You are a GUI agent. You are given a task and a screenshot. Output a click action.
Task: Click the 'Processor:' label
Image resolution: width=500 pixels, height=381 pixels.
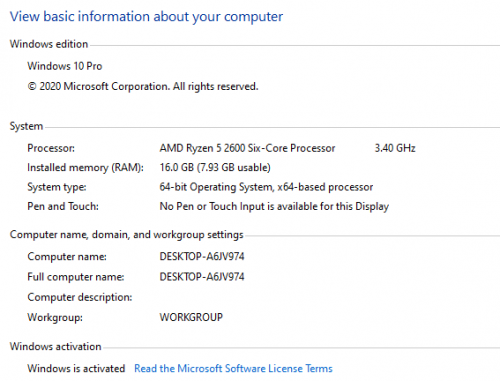tap(51, 148)
